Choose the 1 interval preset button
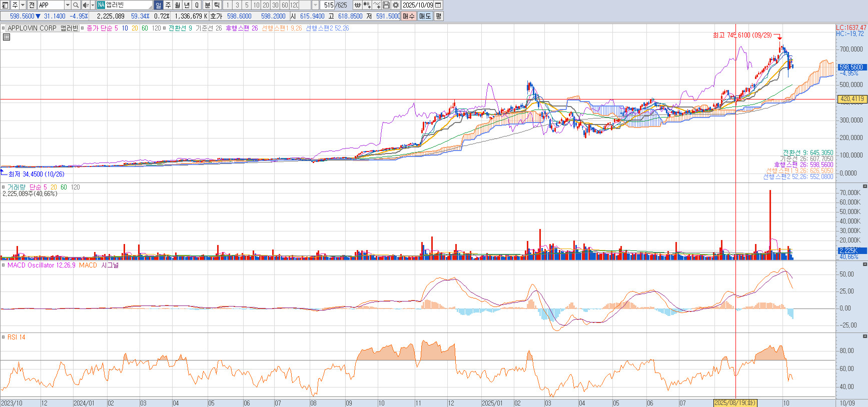 coord(227,5)
